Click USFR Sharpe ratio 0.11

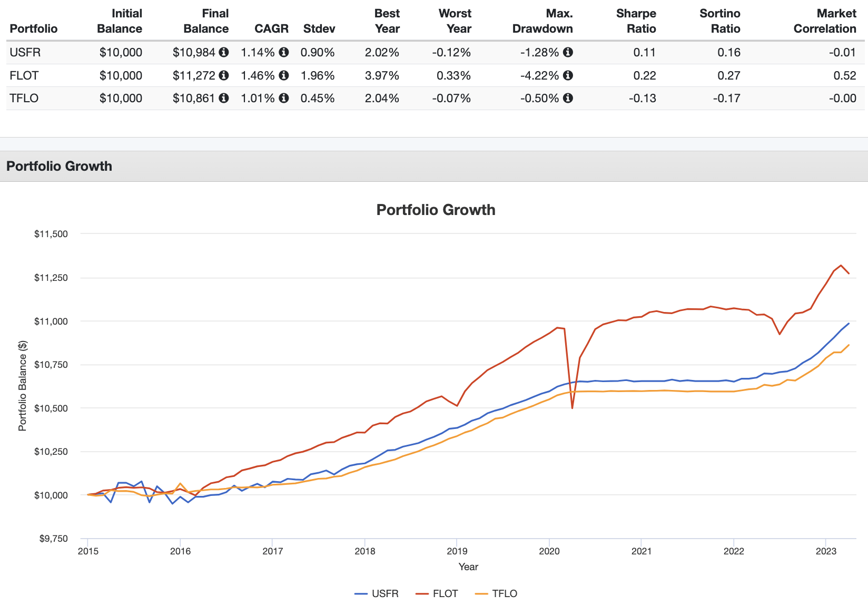coord(645,52)
